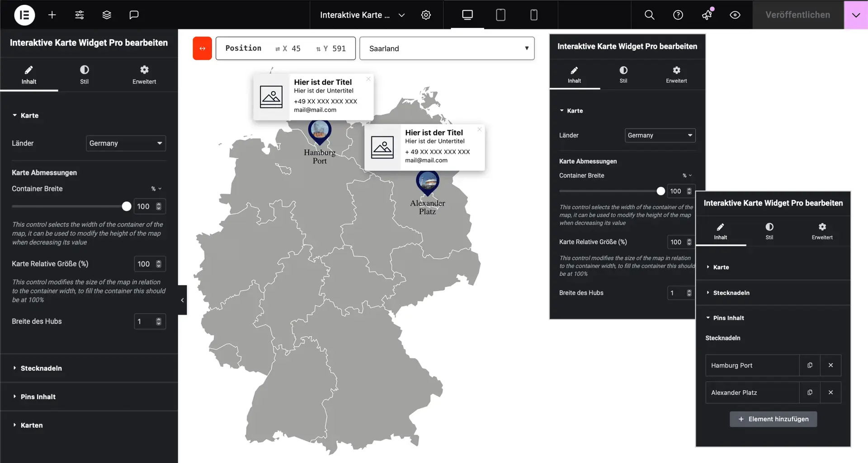
Task: Open the notes comment icon
Action: pyautogui.click(x=134, y=15)
